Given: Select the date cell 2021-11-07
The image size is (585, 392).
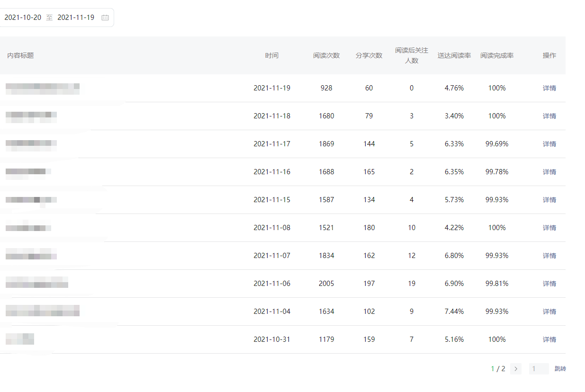Looking at the screenshot, I should click(x=272, y=256).
